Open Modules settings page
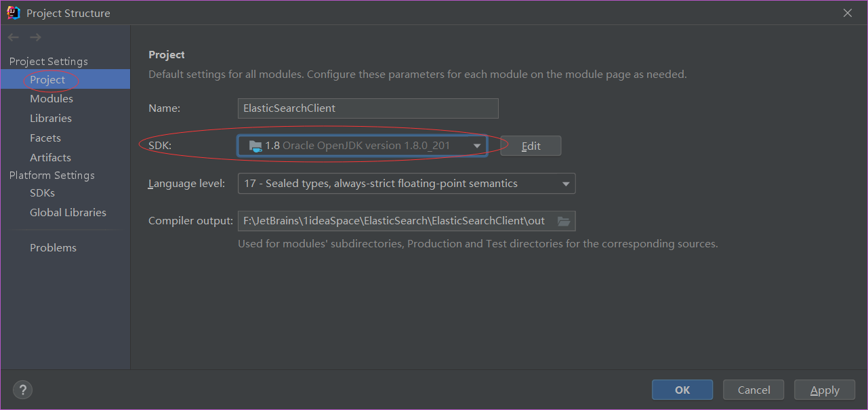The image size is (868, 410). pyautogui.click(x=51, y=99)
